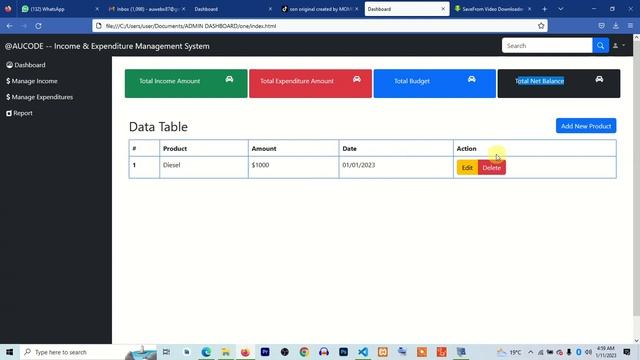Click the car icon on Total Net Balance card
Viewport: 640px width, 360px height.
[x=599, y=79]
